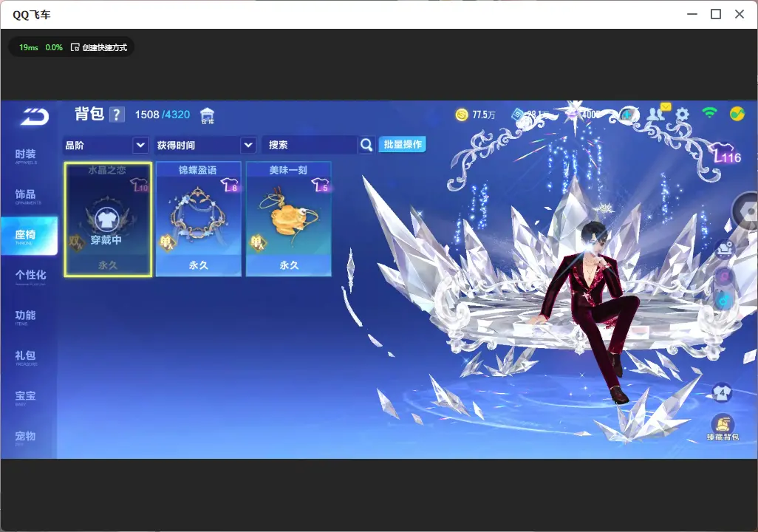Switch to the 宠物 pet tab
This screenshot has width=758, height=532.
point(29,437)
